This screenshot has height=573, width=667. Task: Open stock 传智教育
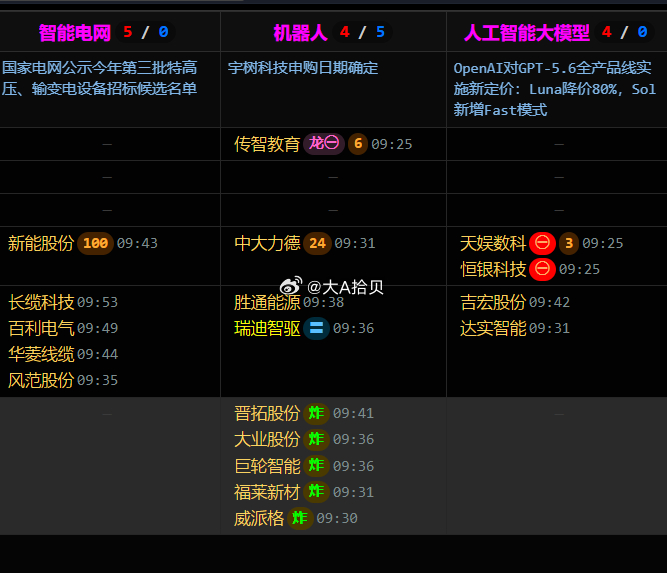pos(267,144)
